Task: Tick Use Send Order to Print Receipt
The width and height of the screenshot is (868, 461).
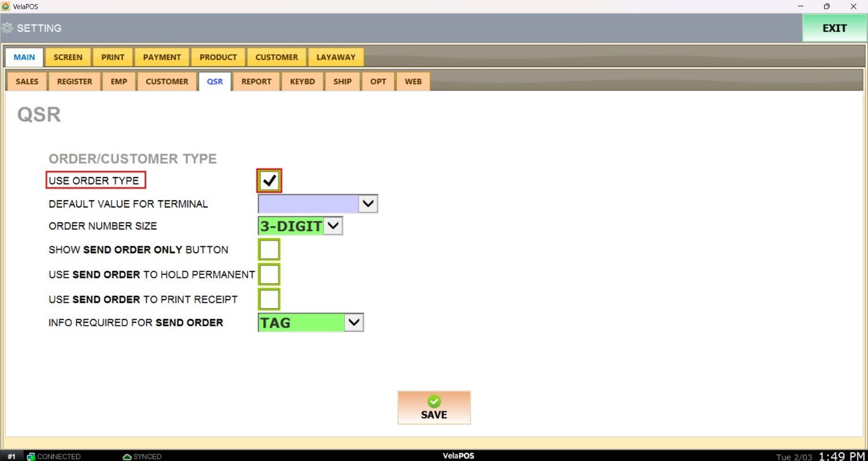Action: tap(269, 299)
